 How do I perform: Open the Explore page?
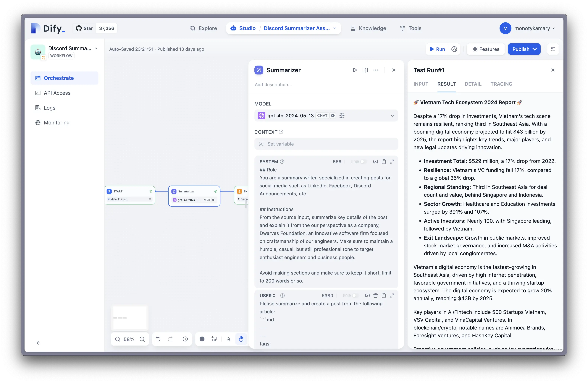tap(203, 28)
